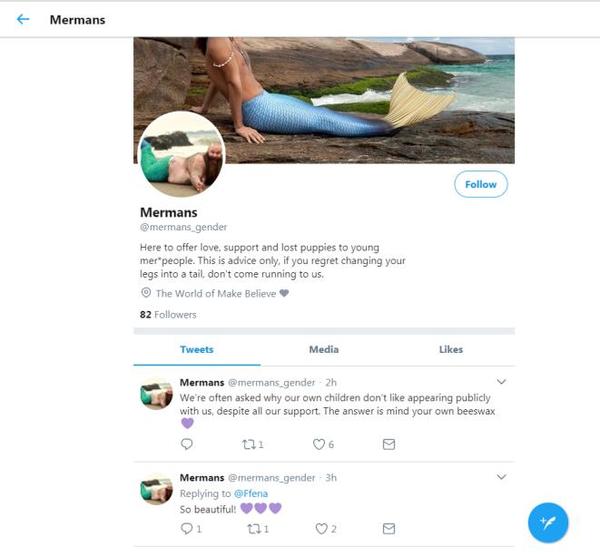Open the Likes tab
Screen dimensions: 600x556
451,349
